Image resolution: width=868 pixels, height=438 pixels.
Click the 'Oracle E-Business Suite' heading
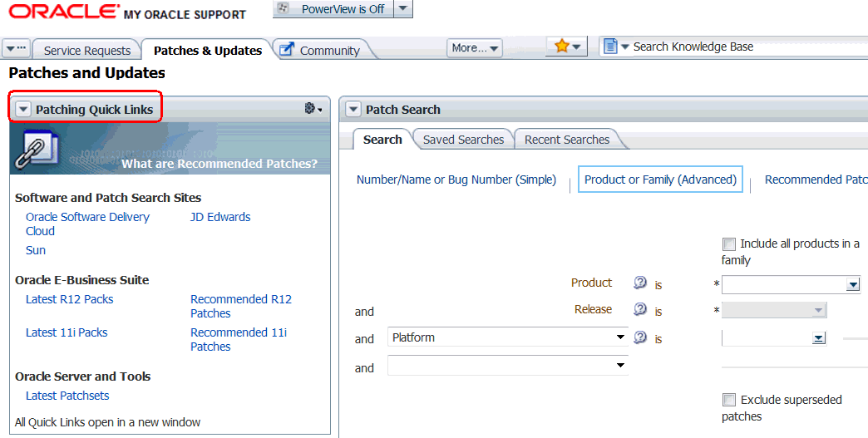click(x=82, y=280)
